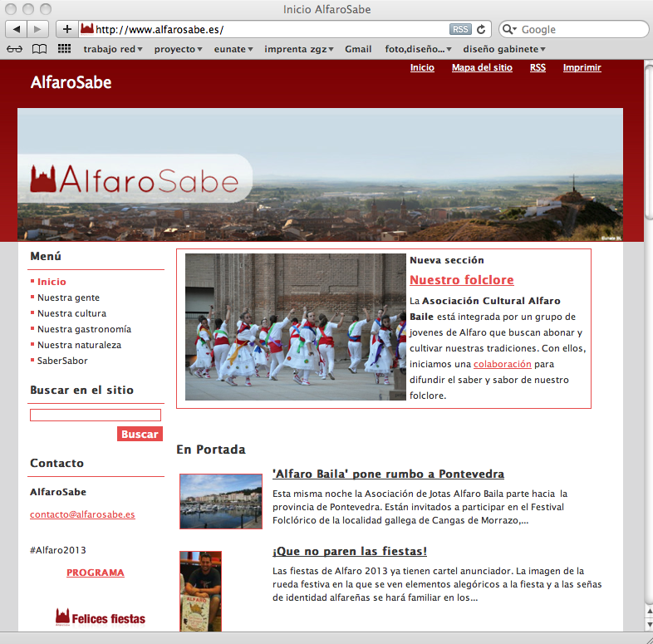The width and height of the screenshot is (653, 644).
Task: Open the 'Nuestro folclore' headline link
Action: (461, 280)
